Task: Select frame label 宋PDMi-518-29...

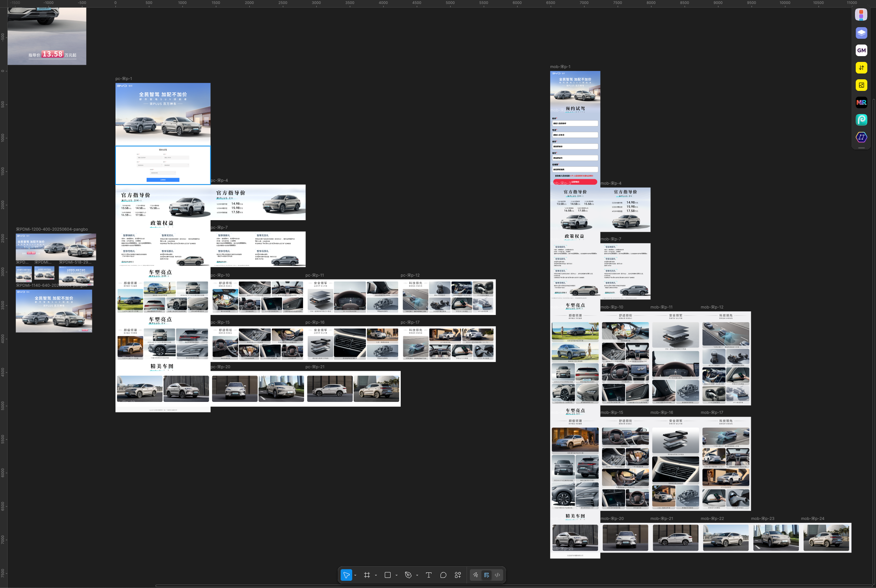Action: coord(75,262)
